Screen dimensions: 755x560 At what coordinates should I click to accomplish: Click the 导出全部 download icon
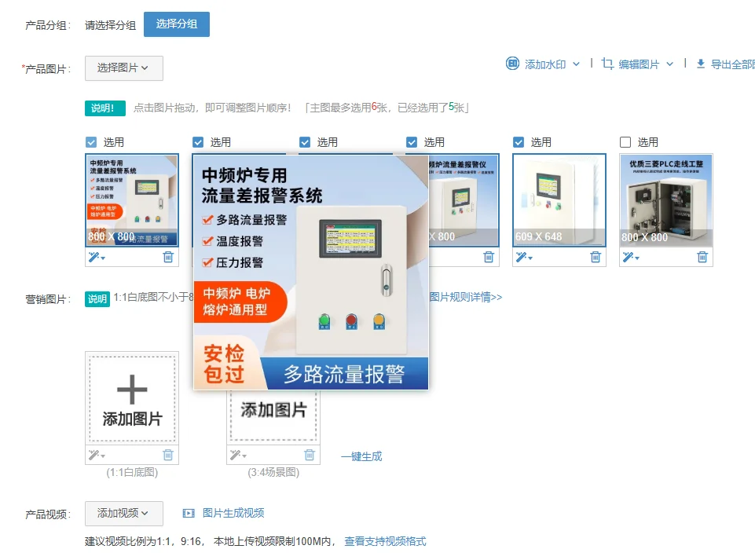701,64
